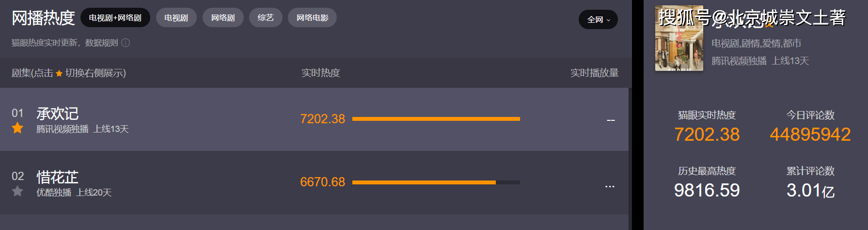The height and width of the screenshot is (230, 868).
Task: Click the 实时播放量 column header
Action: pos(594,73)
